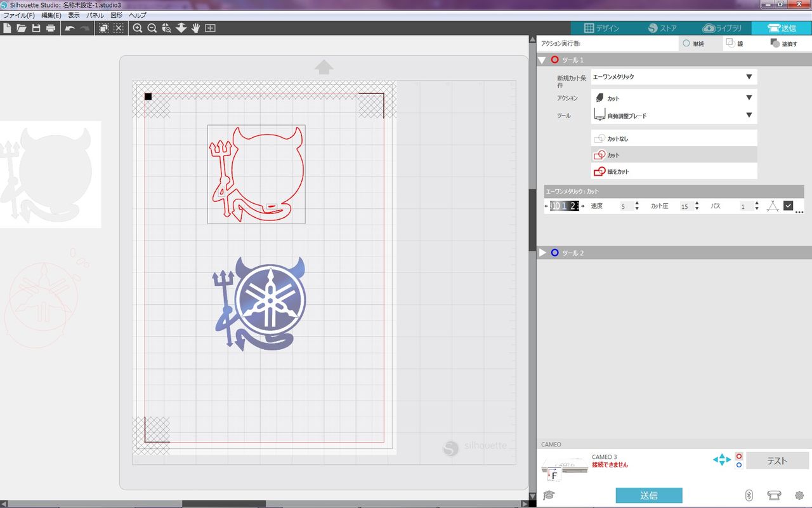812x508 pixels.
Task: Switch to the ストア tab
Action: click(662, 28)
